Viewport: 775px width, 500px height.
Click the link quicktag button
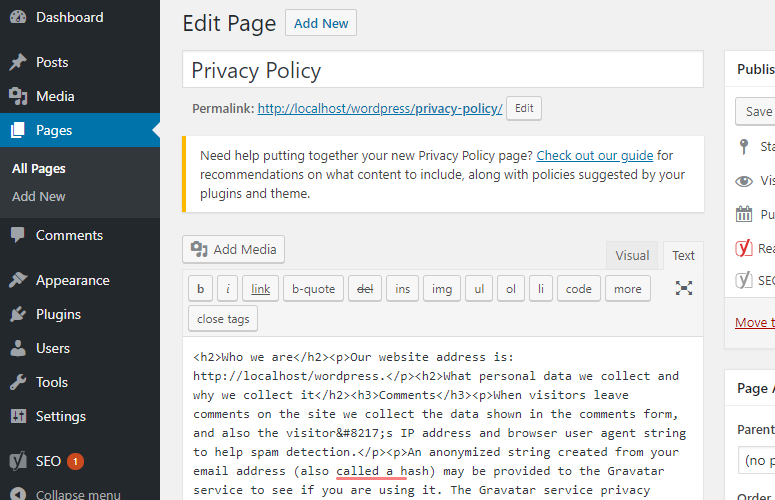click(260, 289)
